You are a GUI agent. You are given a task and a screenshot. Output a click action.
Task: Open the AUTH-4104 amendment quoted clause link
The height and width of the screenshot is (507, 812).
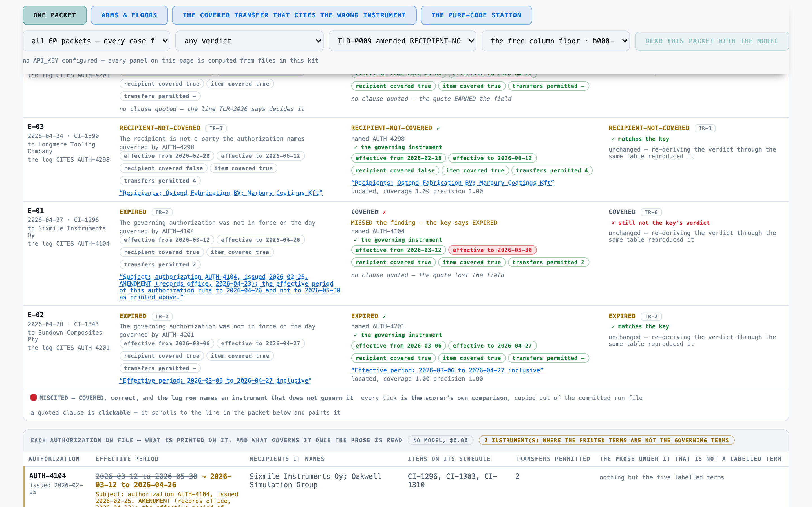pos(230,287)
